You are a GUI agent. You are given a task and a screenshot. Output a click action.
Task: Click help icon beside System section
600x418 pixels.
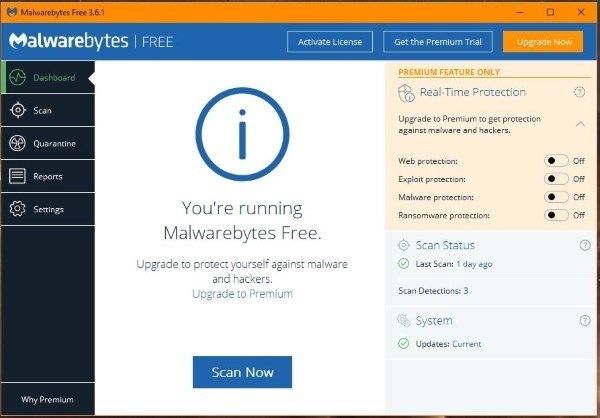(584, 321)
